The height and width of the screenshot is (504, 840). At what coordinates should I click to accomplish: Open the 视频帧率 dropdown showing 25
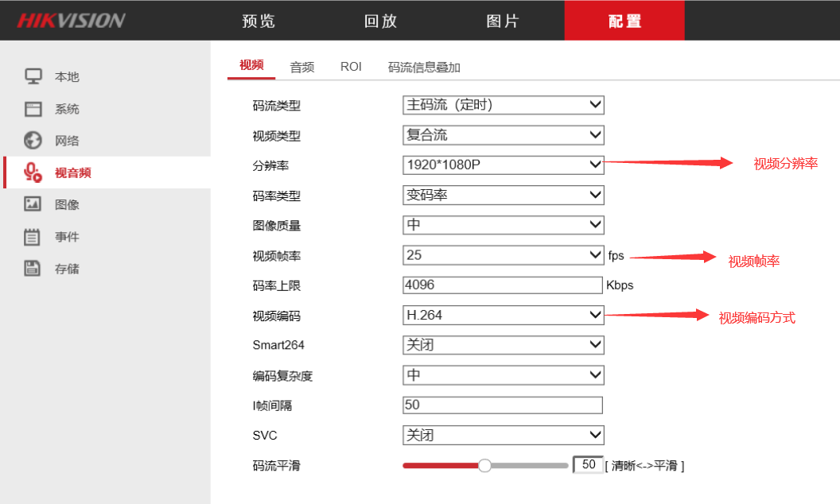click(x=503, y=255)
